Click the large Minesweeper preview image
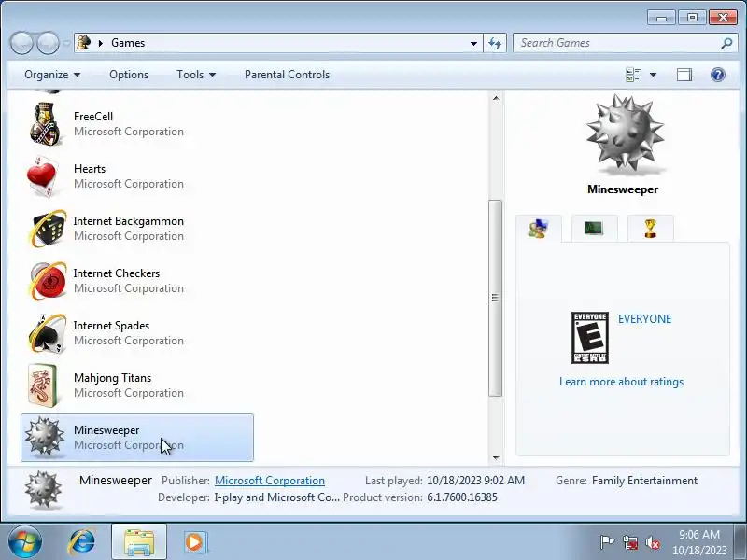747x560 pixels. click(624, 135)
